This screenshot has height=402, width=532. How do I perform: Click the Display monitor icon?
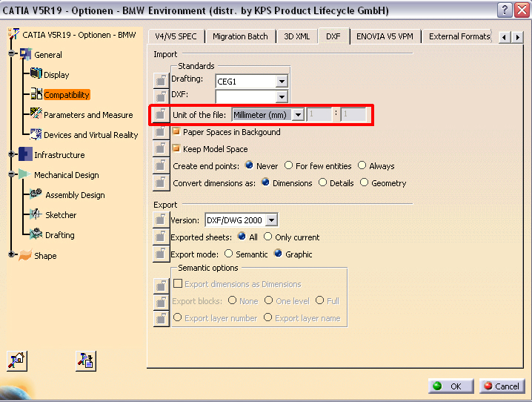pos(36,73)
